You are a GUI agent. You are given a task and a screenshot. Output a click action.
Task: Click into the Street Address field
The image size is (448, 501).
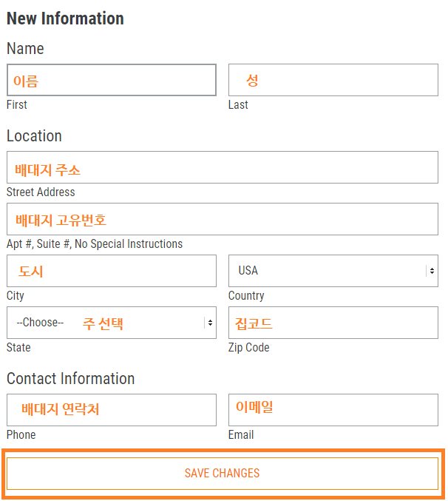223,167
